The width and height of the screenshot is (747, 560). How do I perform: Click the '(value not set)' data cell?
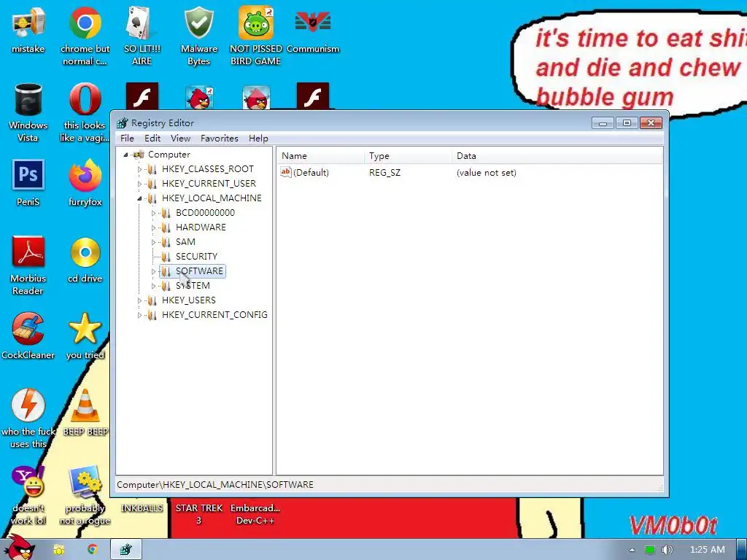[487, 172]
